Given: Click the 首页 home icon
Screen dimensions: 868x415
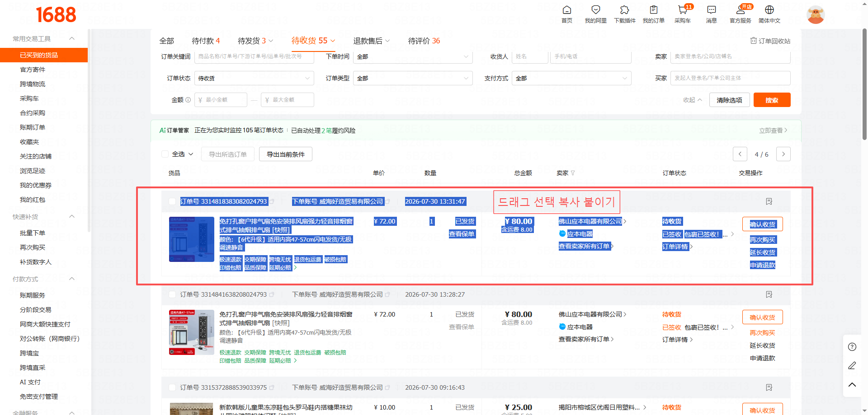Looking at the screenshot, I should click(x=567, y=10).
